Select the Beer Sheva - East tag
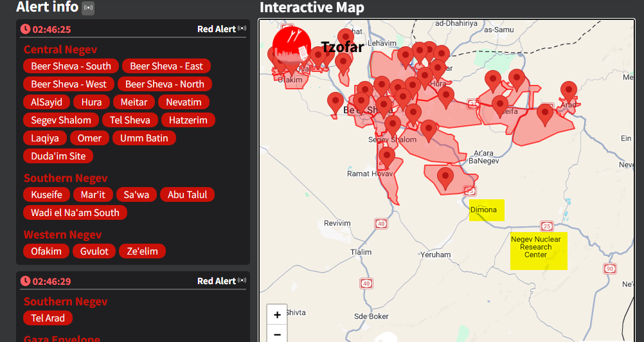The height and width of the screenshot is (342, 644). (x=166, y=66)
